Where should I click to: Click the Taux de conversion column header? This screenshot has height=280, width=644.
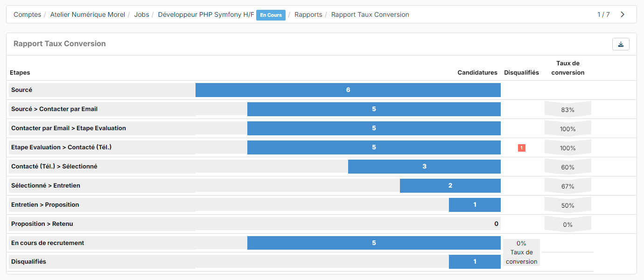pos(567,68)
